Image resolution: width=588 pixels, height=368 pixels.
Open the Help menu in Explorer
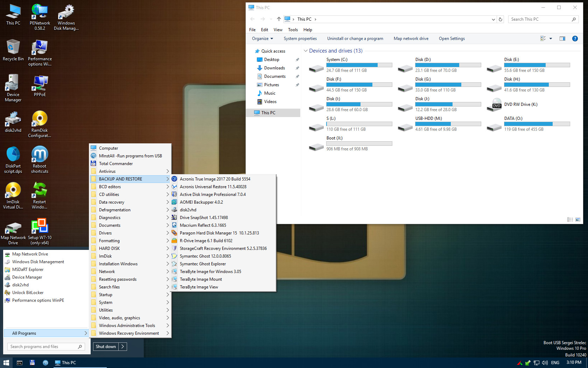[x=308, y=30]
